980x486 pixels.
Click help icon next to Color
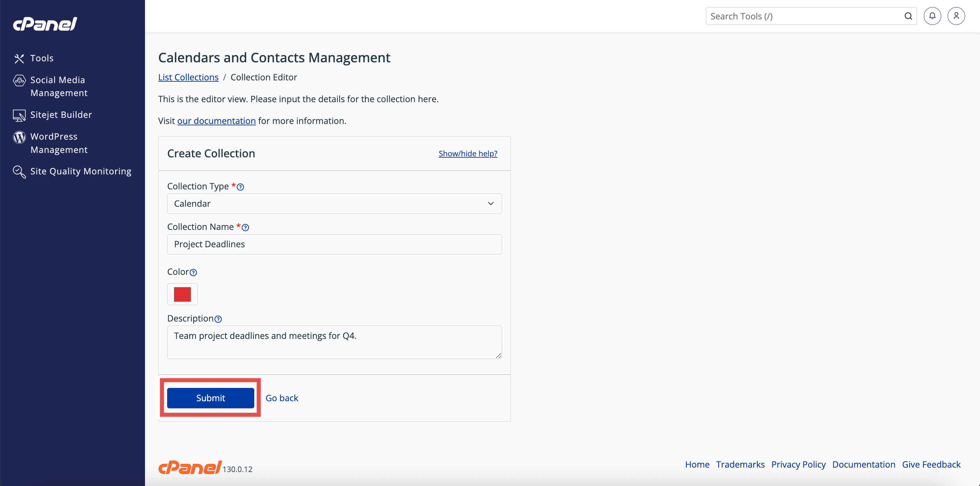pos(193,272)
